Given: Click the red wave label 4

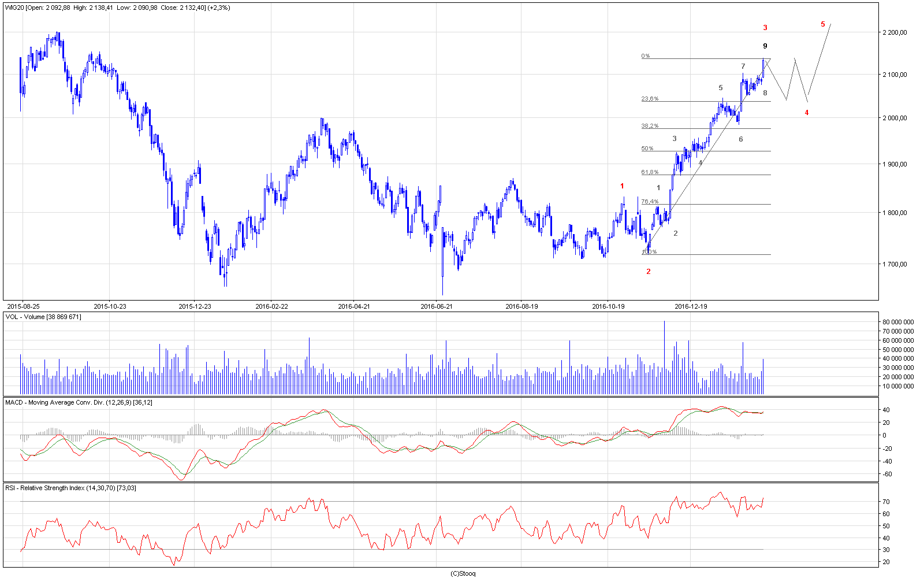Looking at the screenshot, I should coord(807,113).
